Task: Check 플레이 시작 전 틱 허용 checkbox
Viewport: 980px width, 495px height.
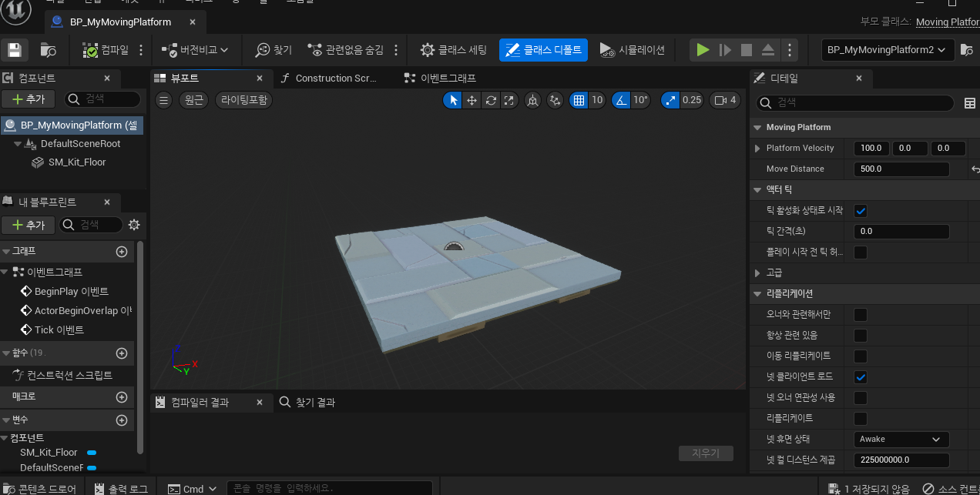Action: [x=861, y=253]
